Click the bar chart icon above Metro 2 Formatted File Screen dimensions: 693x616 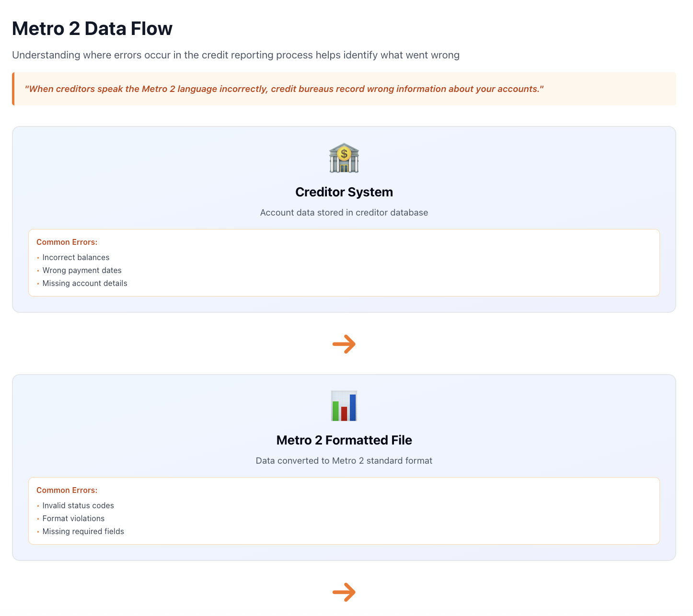(344, 406)
